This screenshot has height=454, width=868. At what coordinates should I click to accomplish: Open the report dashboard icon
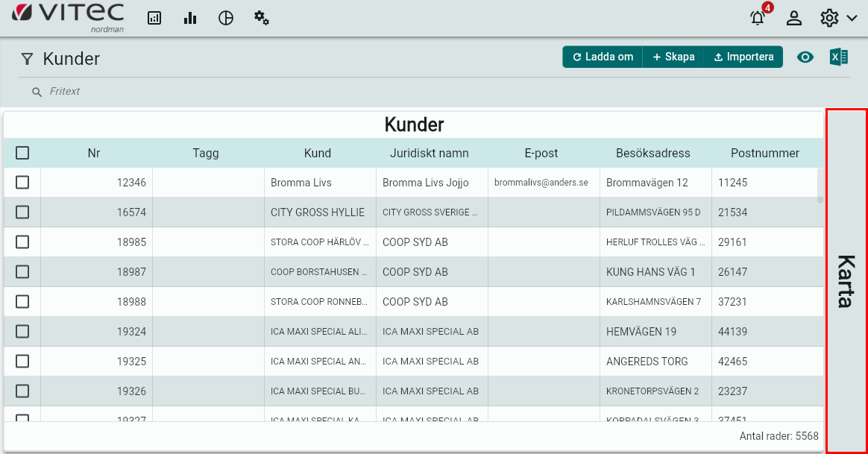coord(154,18)
